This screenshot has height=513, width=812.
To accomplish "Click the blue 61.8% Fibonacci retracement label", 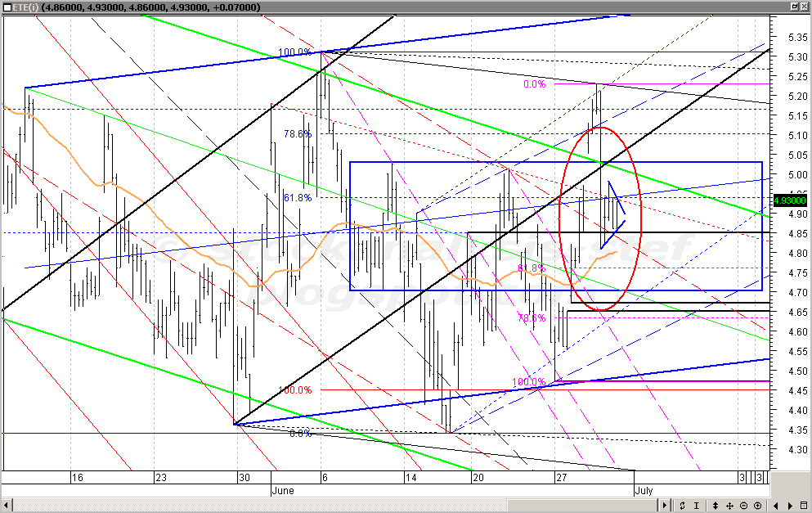I will pos(298,198).
